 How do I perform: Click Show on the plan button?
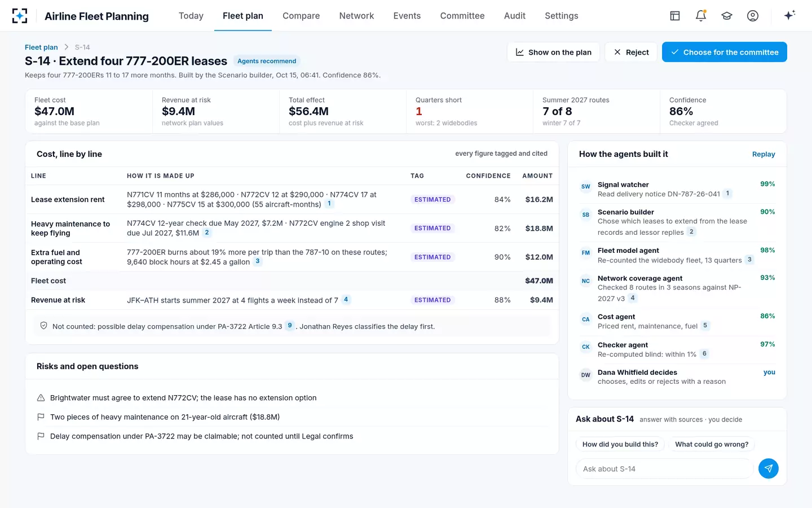(554, 52)
